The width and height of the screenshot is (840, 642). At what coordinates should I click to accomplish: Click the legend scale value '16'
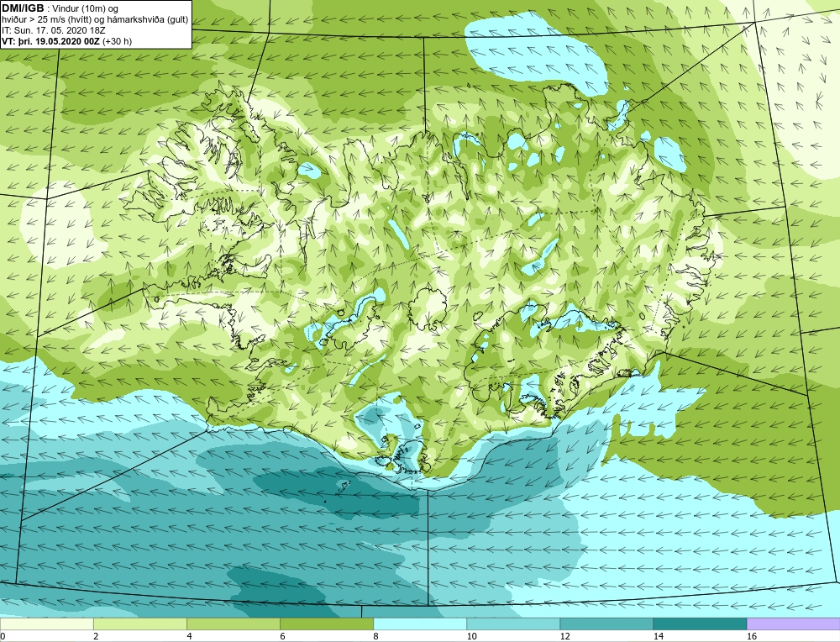[x=752, y=637]
